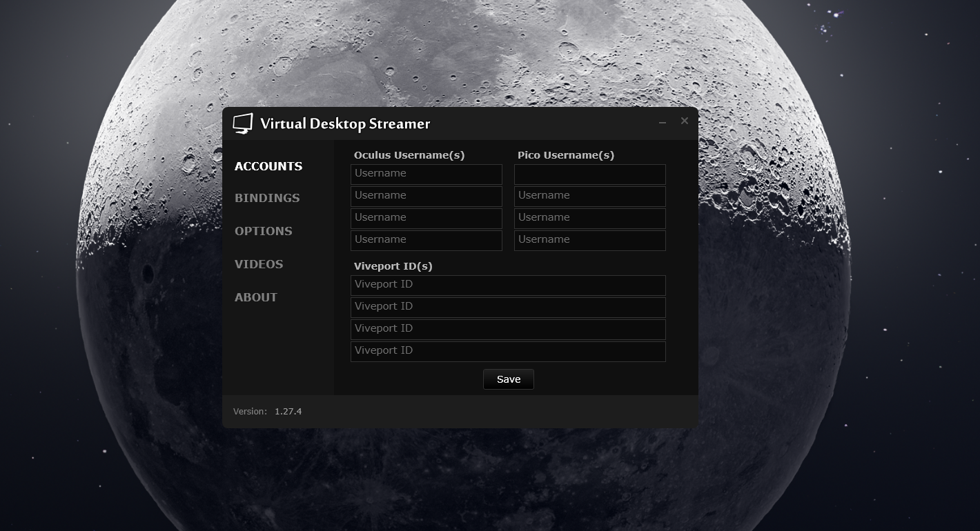Click the Virtual Desktop Streamer title text

[x=345, y=123]
